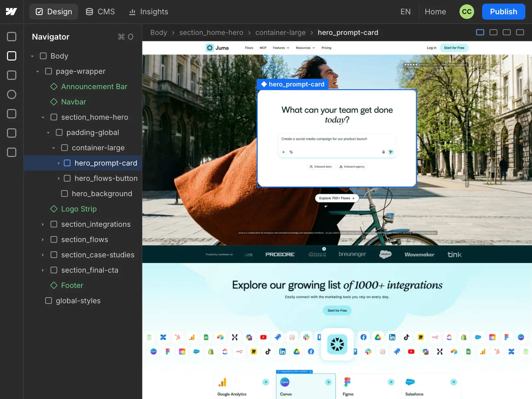
Task: Click the Logo Strip component diamond icon
Action: 54,209
